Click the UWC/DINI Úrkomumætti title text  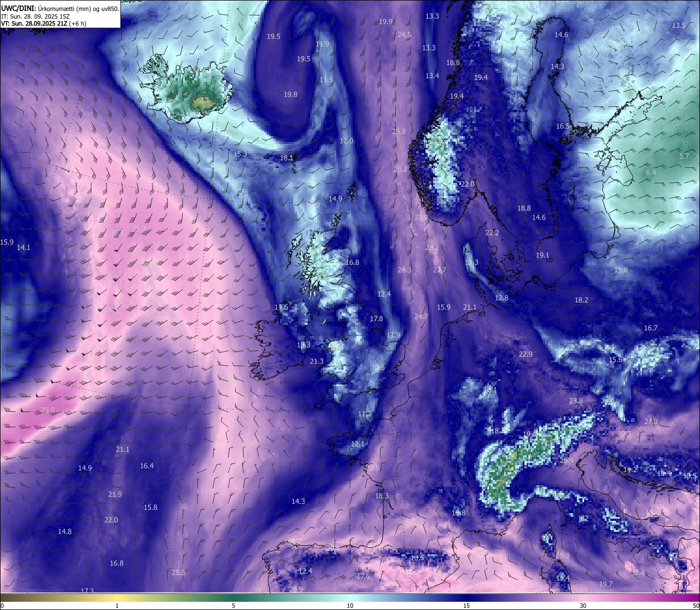point(60,8)
